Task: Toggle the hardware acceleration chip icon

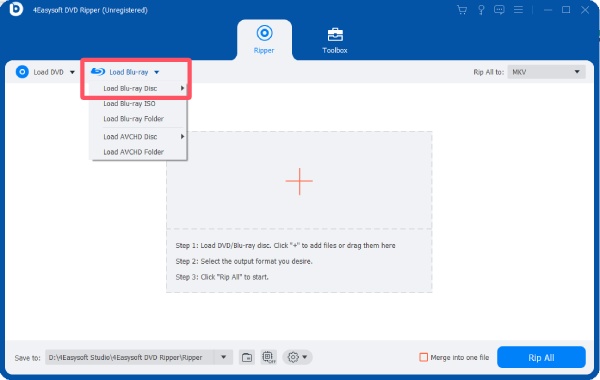Action: 269,357
